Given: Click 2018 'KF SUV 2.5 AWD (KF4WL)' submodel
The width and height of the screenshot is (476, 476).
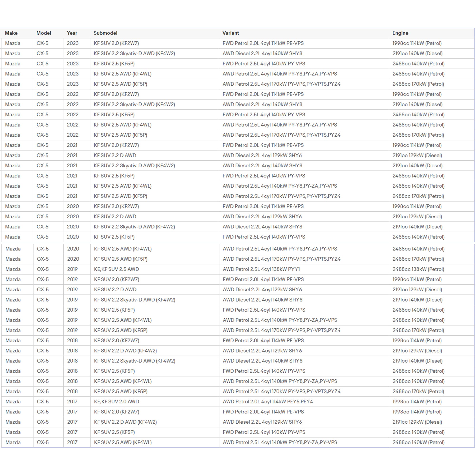Looking at the screenshot, I should pyautogui.click(x=123, y=381).
